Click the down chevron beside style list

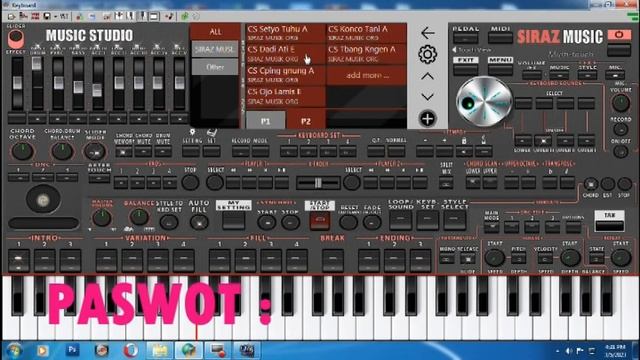pos(427,97)
